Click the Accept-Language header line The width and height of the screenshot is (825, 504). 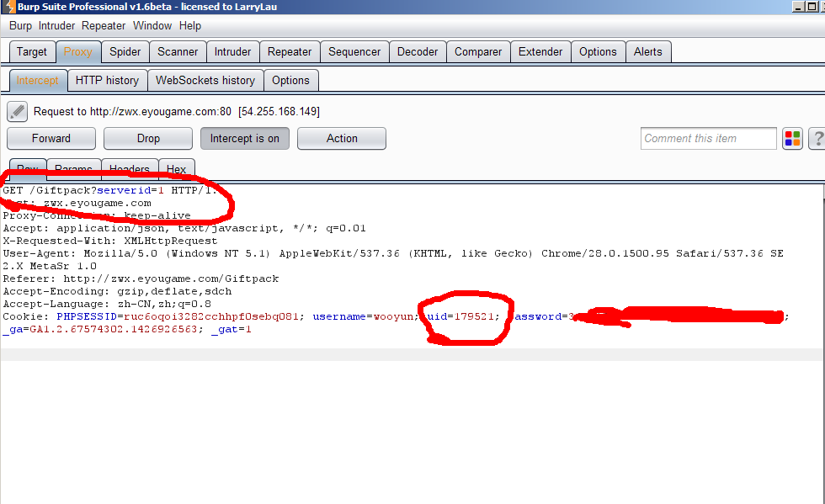point(108,304)
